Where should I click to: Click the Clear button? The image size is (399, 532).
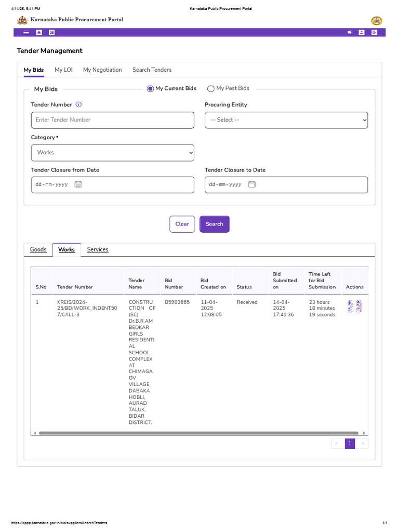[x=182, y=224]
